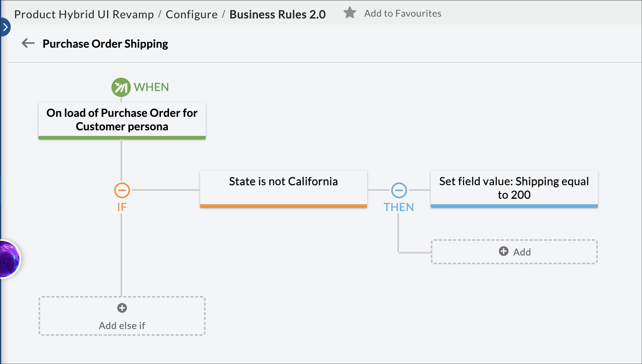Click the Add label in the action placeholder
Screen dimensions: 642x364
(522, 252)
